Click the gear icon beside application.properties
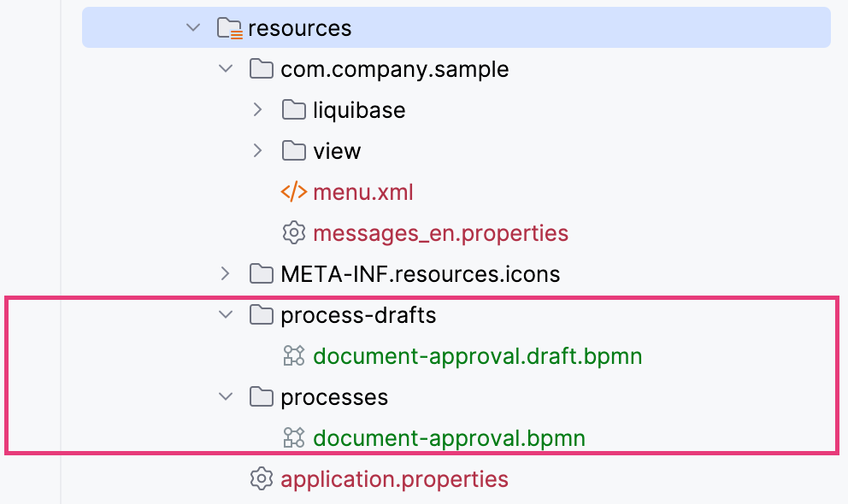 pos(261,478)
